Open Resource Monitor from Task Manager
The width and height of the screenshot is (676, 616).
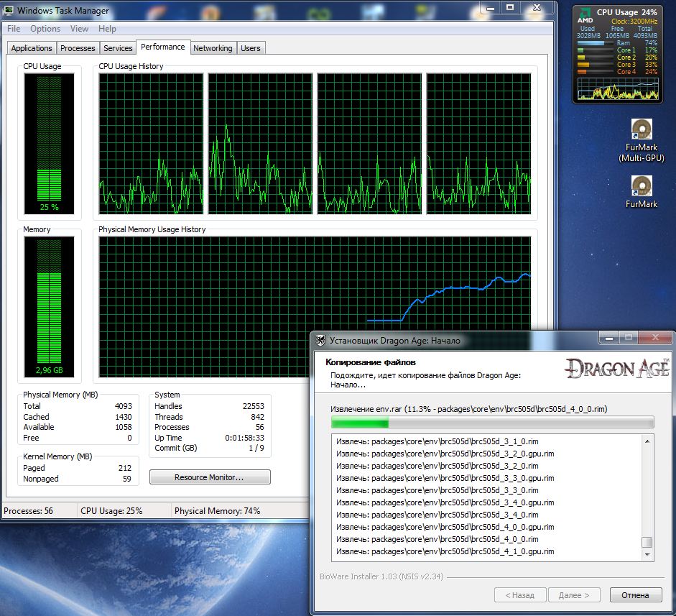(210, 477)
